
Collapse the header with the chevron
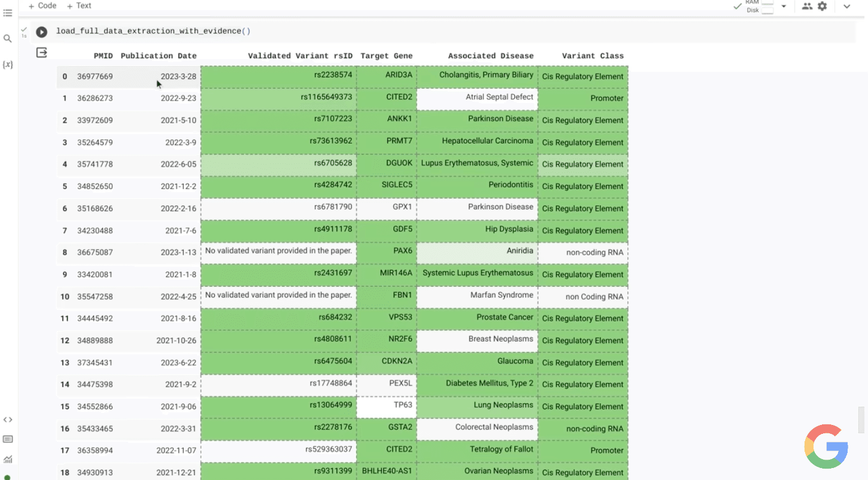[x=846, y=7]
